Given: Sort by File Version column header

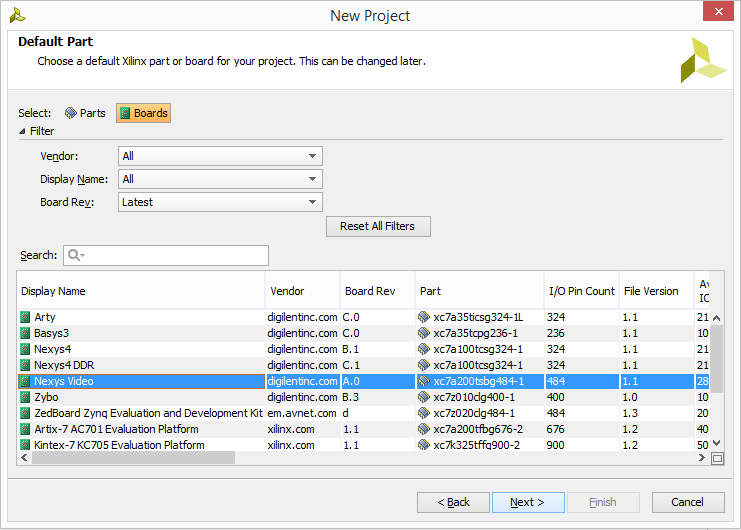Looking at the screenshot, I should click(656, 291).
